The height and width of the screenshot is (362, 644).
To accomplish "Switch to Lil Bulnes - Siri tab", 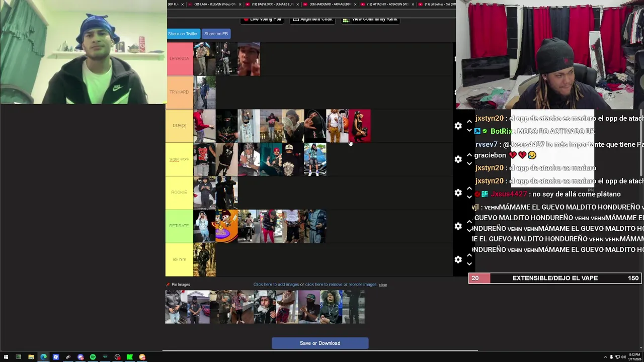I will [x=437, y=4].
